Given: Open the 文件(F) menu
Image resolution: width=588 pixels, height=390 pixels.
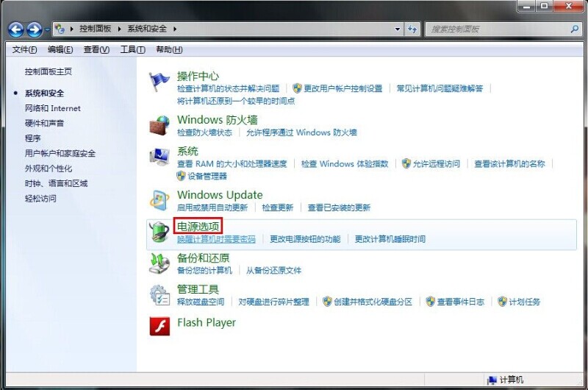Looking at the screenshot, I should (x=25, y=49).
